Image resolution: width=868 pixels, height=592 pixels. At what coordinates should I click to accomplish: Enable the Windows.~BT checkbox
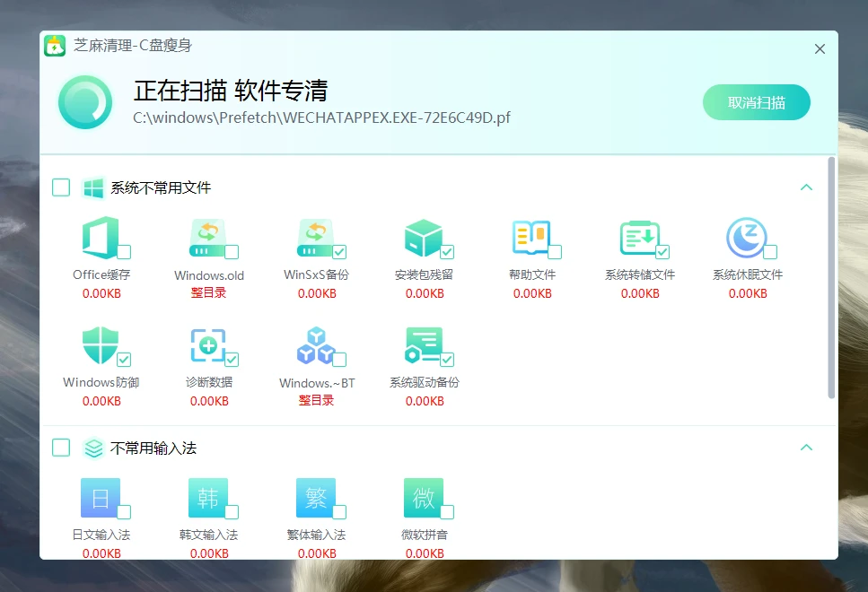click(x=339, y=360)
